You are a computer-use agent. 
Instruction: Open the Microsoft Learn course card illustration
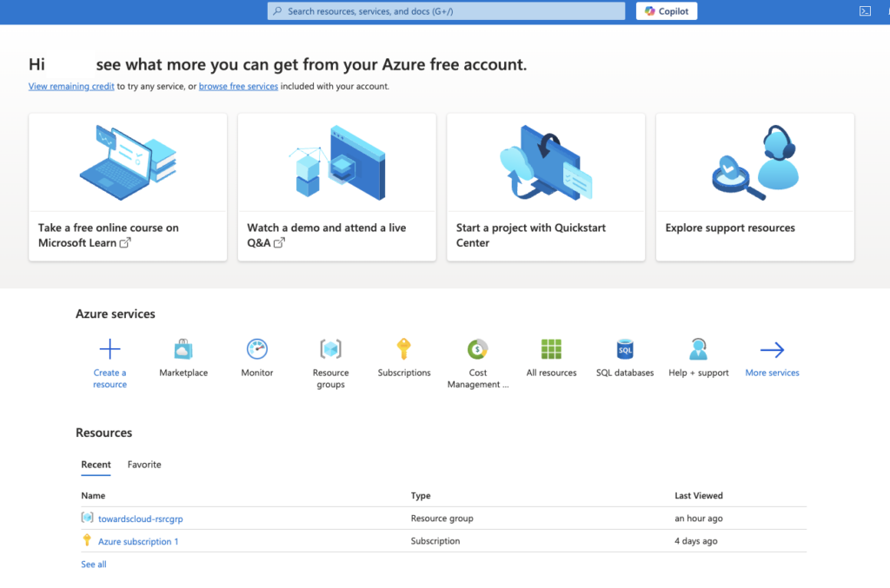click(128, 162)
